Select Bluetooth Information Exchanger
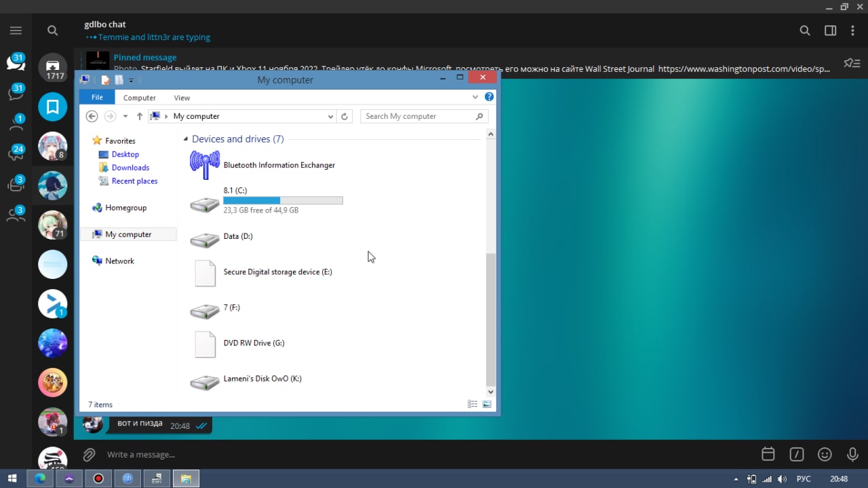Viewport: 868px width, 488px height. (x=262, y=165)
